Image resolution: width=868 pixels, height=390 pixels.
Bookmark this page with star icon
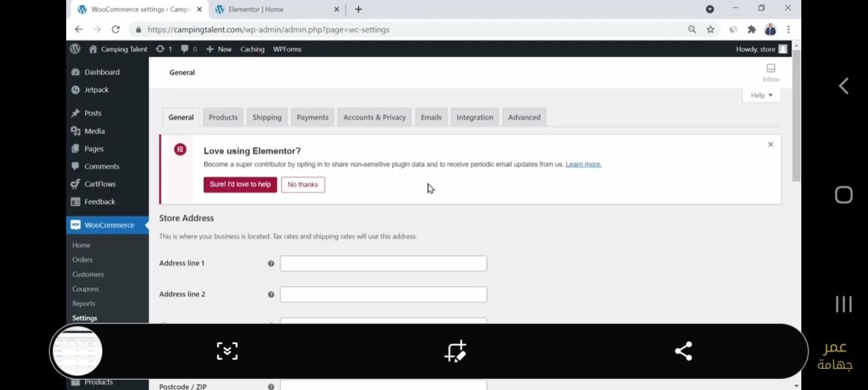tap(711, 29)
